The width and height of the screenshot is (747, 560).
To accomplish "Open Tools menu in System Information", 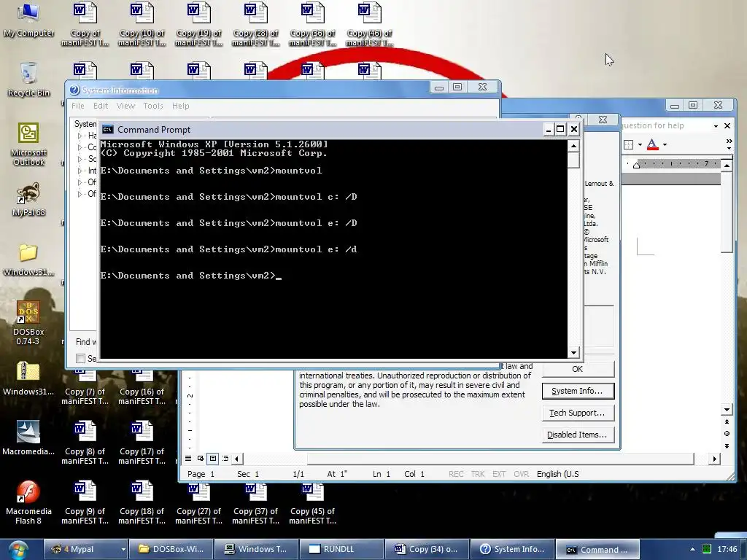I will [153, 106].
